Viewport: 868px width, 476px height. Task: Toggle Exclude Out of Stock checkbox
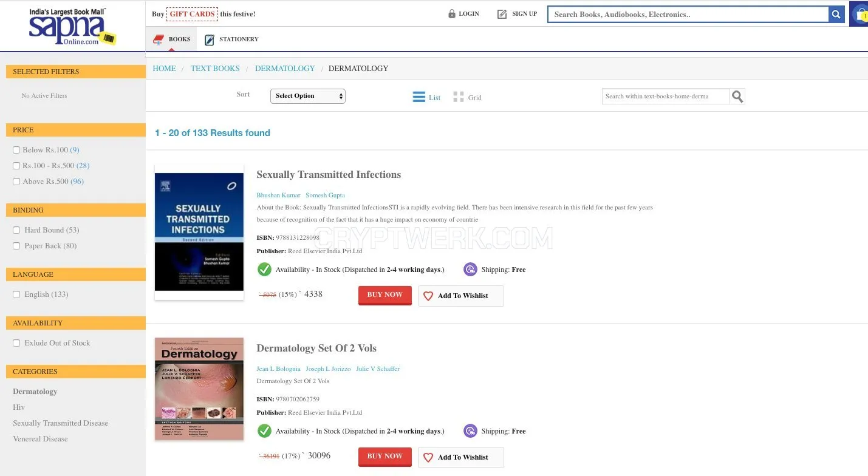tap(16, 343)
